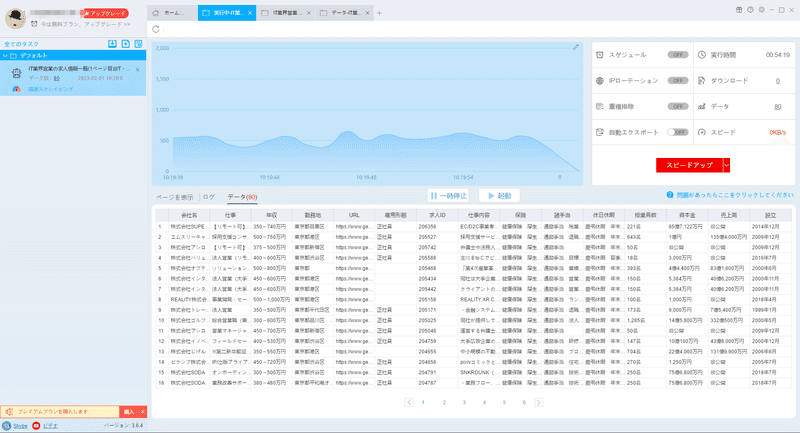Click the blue question mark help icon
The width and height of the screenshot is (800, 433).
[x=670, y=195]
